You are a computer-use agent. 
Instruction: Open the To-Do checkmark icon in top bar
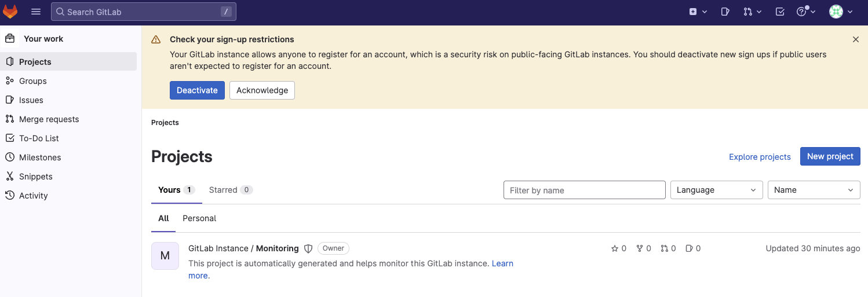click(x=780, y=12)
